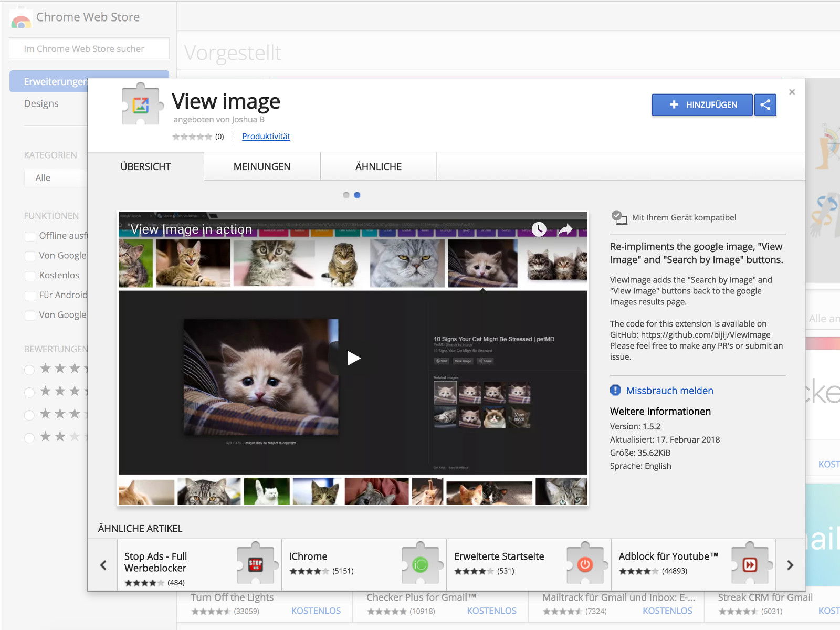This screenshot has width=840, height=630.
Task: Click KOSTENLOS under Mailtrack für Gmail
Action: 667,611
